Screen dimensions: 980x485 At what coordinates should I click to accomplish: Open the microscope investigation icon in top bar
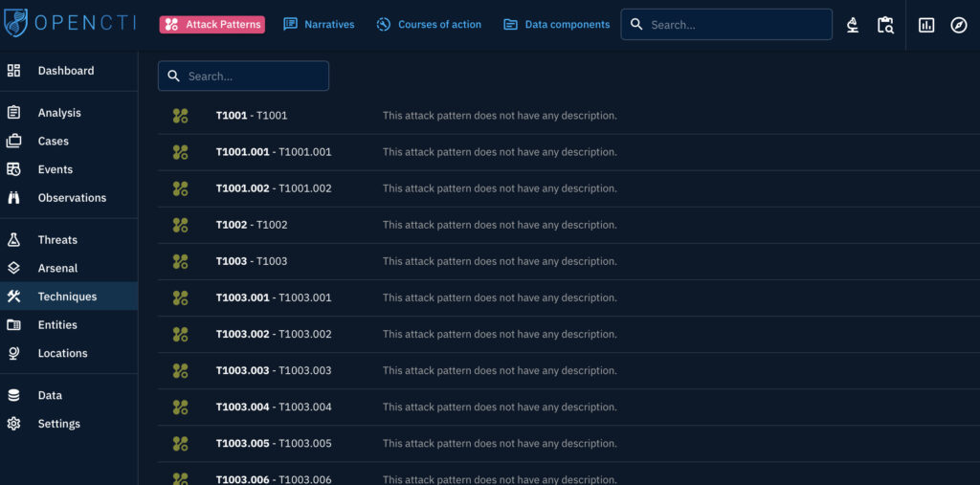(852, 25)
